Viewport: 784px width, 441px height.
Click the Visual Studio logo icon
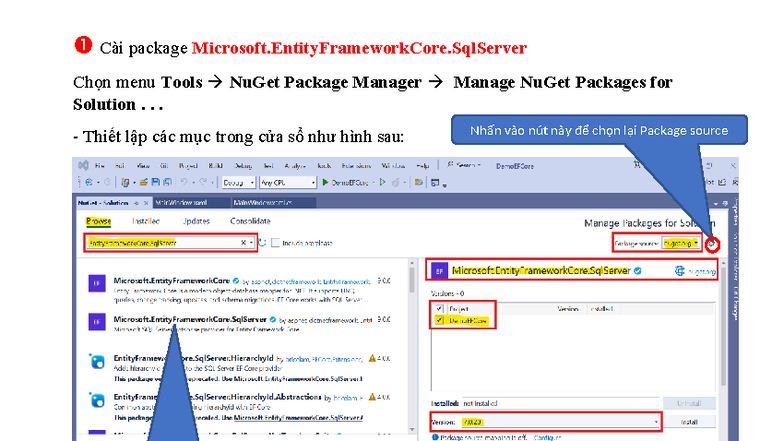(x=84, y=166)
